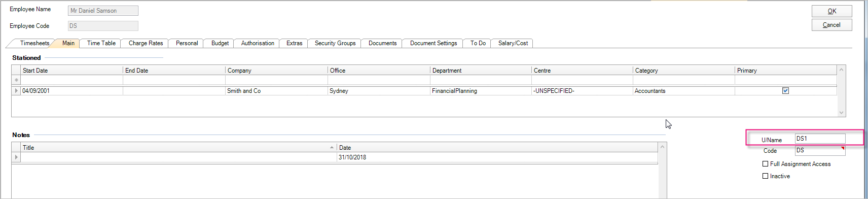Click the OK button

coord(832,11)
